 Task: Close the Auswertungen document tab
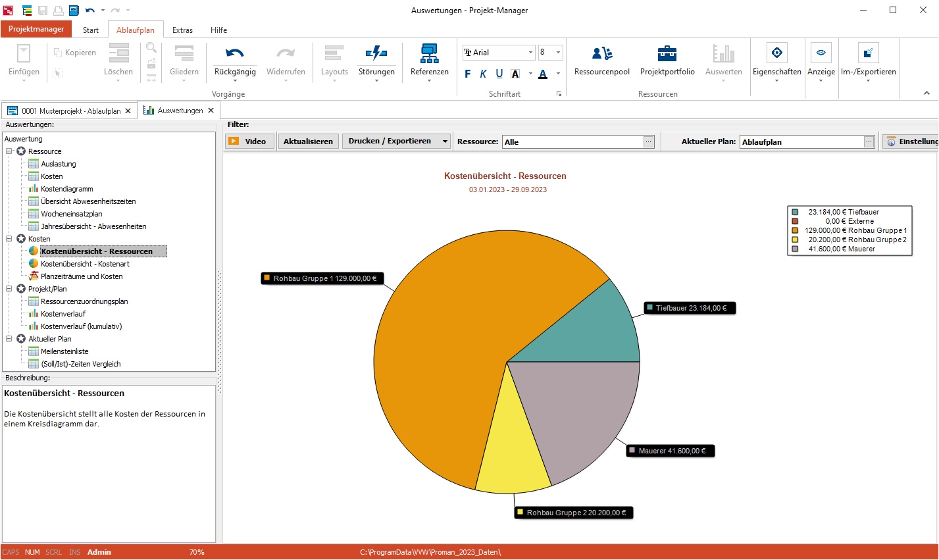point(211,111)
